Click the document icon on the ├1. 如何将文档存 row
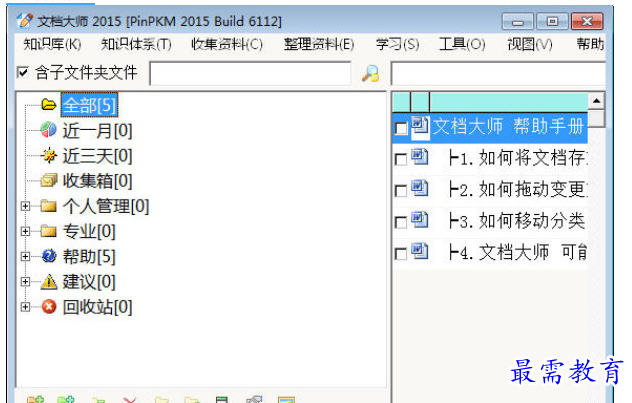The height and width of the screenshot is (403, 632). tap(420, 157)
